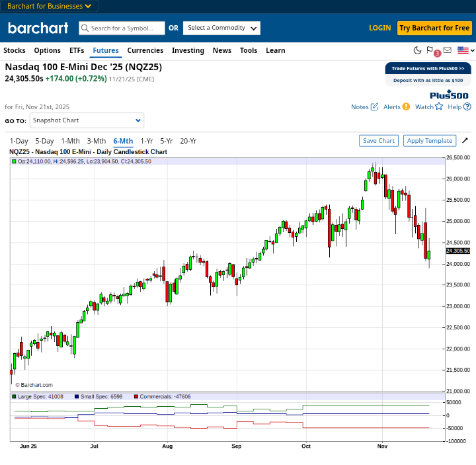Click the Notes edit pencil icon
The height and width of the screenshot is (465, 476).
[374, 106]
